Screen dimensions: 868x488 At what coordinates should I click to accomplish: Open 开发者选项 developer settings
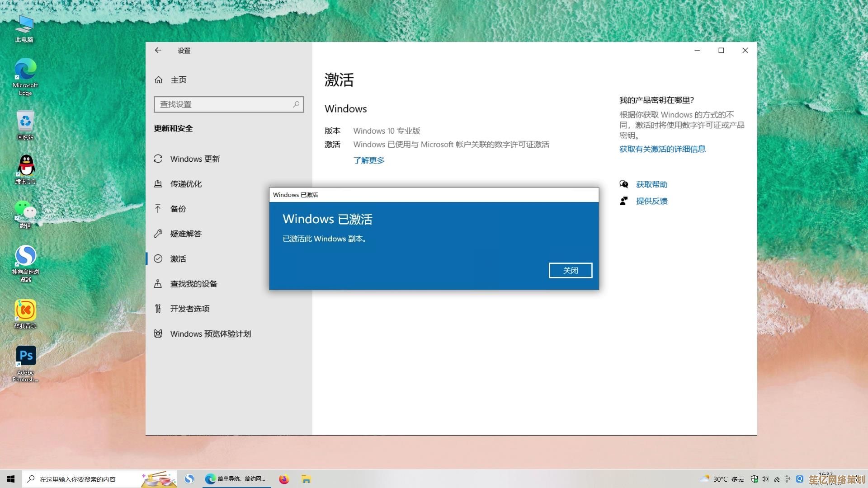(x=189, y=309)
